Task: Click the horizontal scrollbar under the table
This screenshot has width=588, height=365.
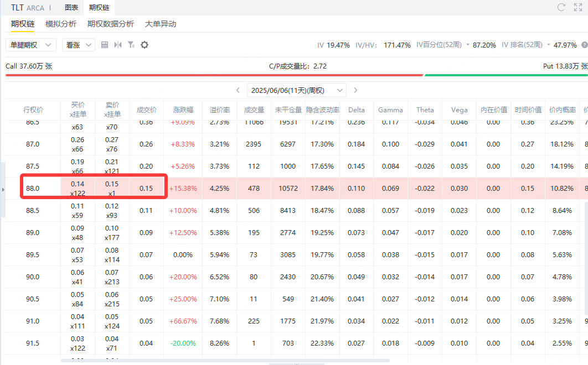Action: pos(225,361)
